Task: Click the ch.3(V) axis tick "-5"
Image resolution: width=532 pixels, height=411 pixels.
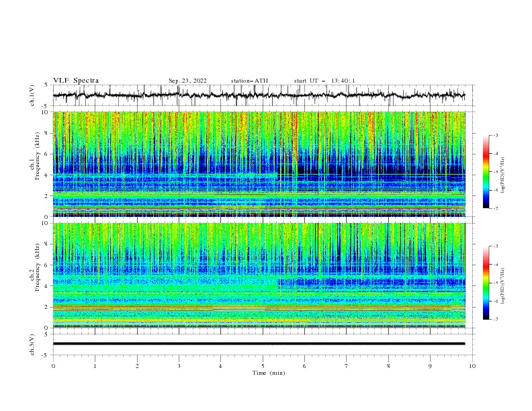Action: pyautogui.click(x=46, y=355)
